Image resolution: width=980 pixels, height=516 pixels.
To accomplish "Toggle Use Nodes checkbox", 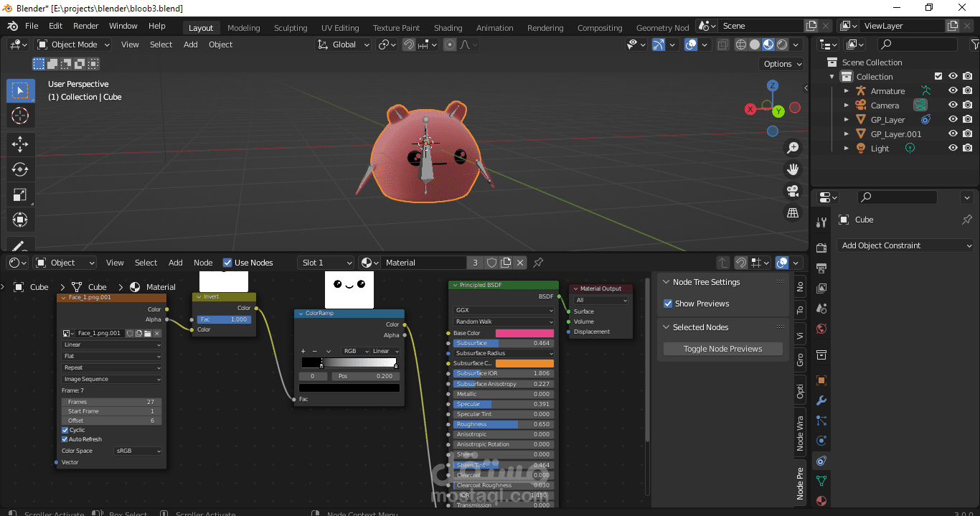I will 227,263.
